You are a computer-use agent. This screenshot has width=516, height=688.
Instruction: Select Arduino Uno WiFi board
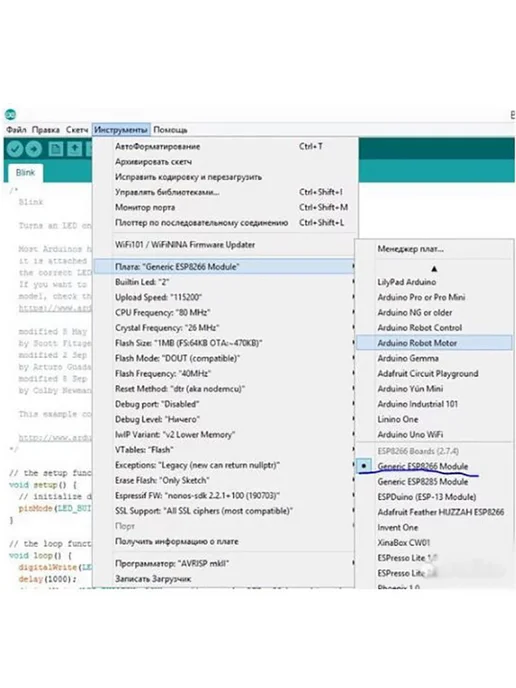[x=434, y=434]
